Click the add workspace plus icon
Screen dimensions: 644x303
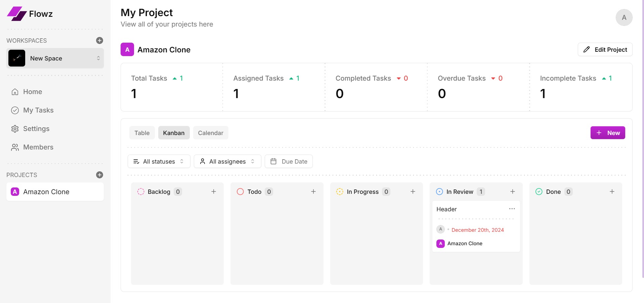[x=99, y=40]
